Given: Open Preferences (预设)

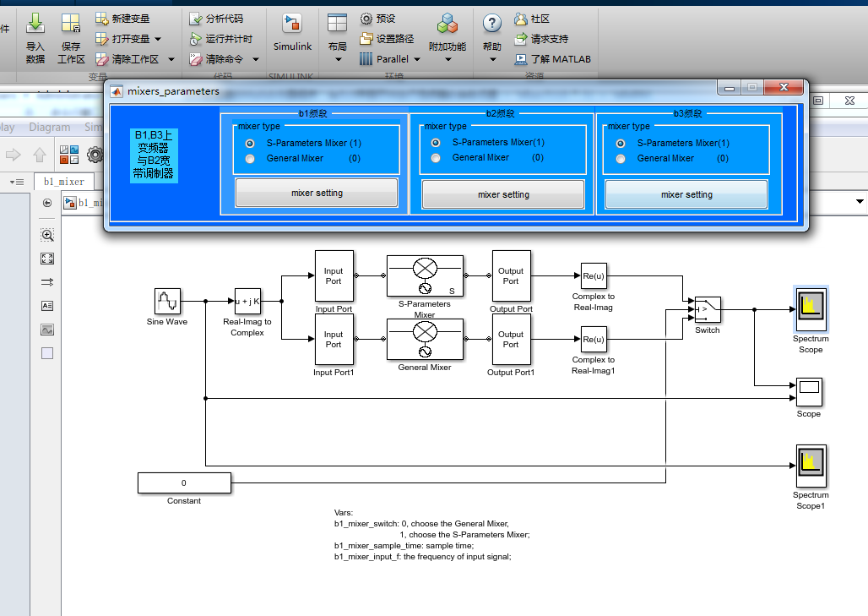Looking at the screenshot, I should click(x=378, y=19).
